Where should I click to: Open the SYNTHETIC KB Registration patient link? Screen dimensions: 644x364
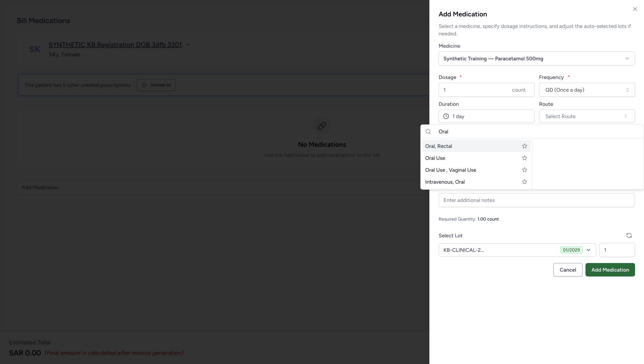click(115, 45)
